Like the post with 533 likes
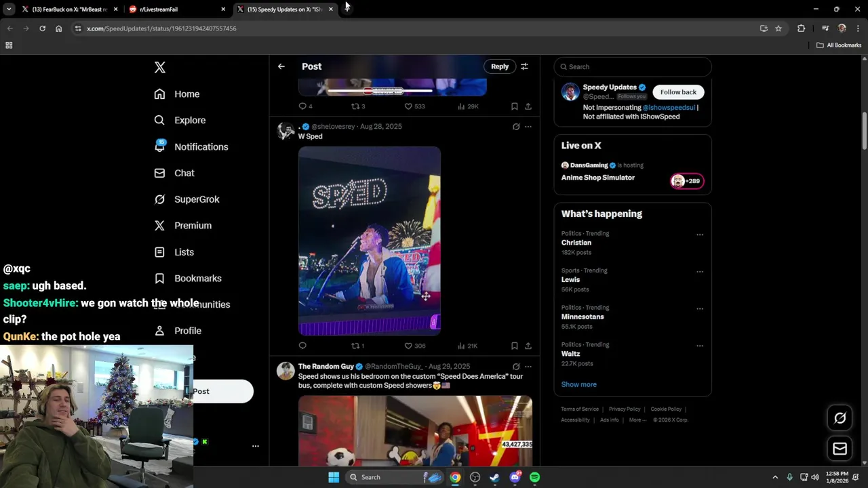The height and width of the screenshot is (488, 868). pos(414,106)
